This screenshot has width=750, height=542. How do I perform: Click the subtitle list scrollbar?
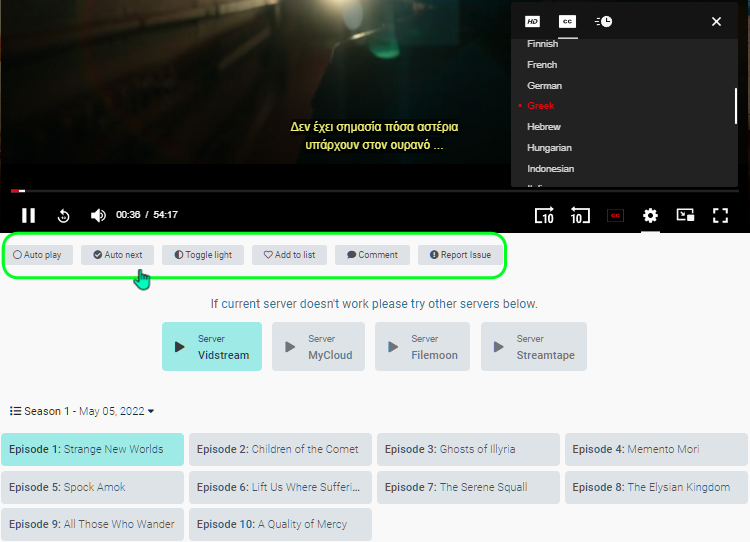coord(735,106)
